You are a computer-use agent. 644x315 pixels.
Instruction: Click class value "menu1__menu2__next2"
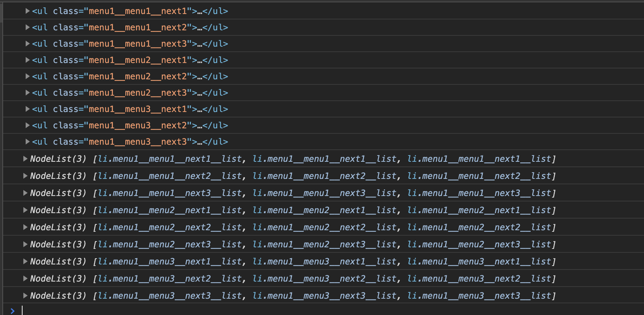tap(137, 76)
